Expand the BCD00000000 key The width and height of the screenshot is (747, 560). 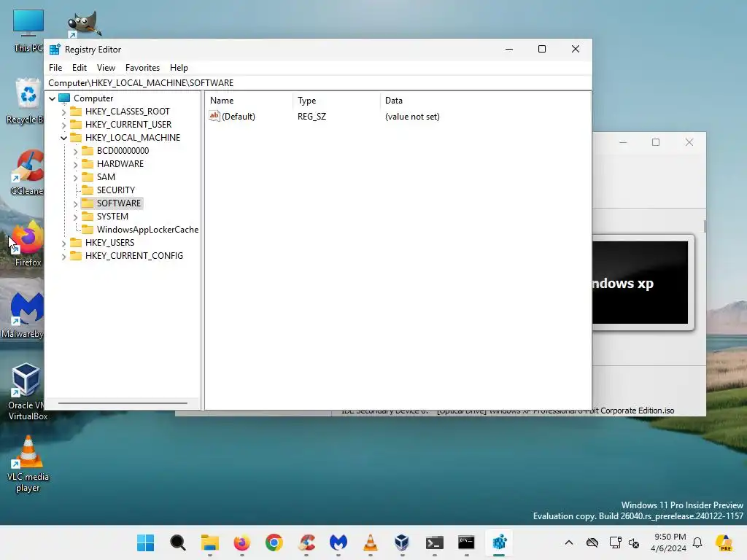coord(75,152)
